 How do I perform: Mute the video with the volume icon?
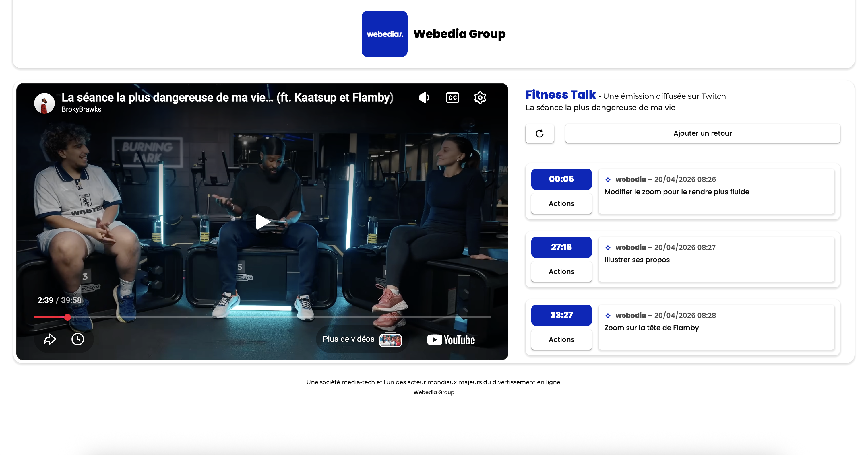(424, 97)
